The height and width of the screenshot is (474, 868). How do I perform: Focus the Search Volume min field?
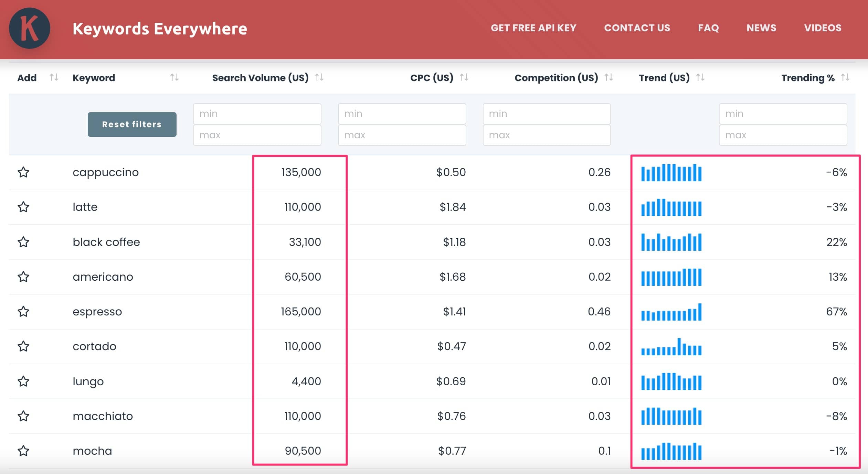257,114
